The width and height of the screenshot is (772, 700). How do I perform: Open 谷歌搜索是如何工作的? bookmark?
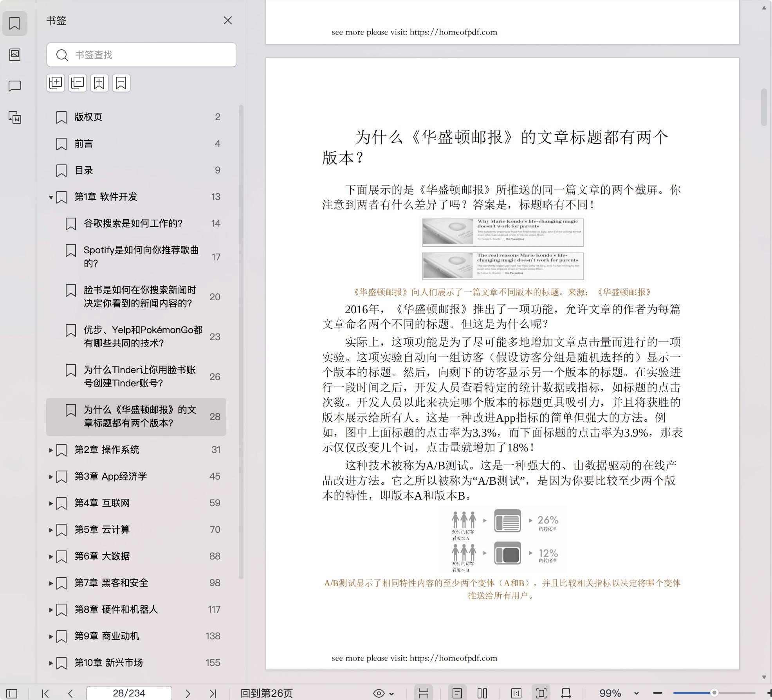click(136, 223)
